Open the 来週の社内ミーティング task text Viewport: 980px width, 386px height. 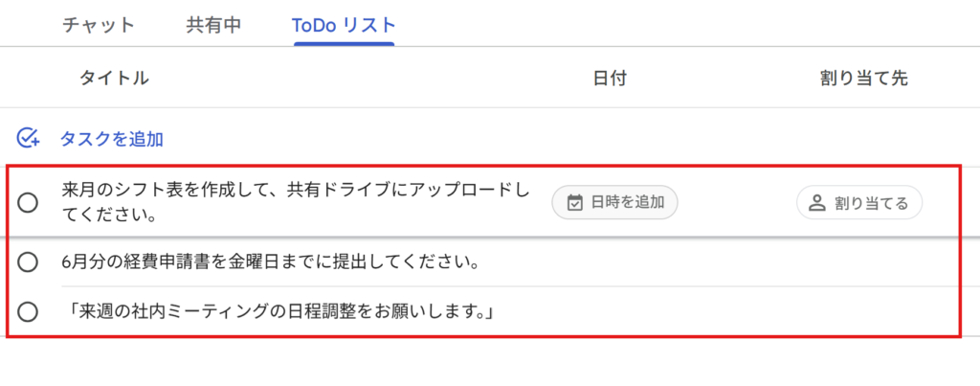pos(280,311)
